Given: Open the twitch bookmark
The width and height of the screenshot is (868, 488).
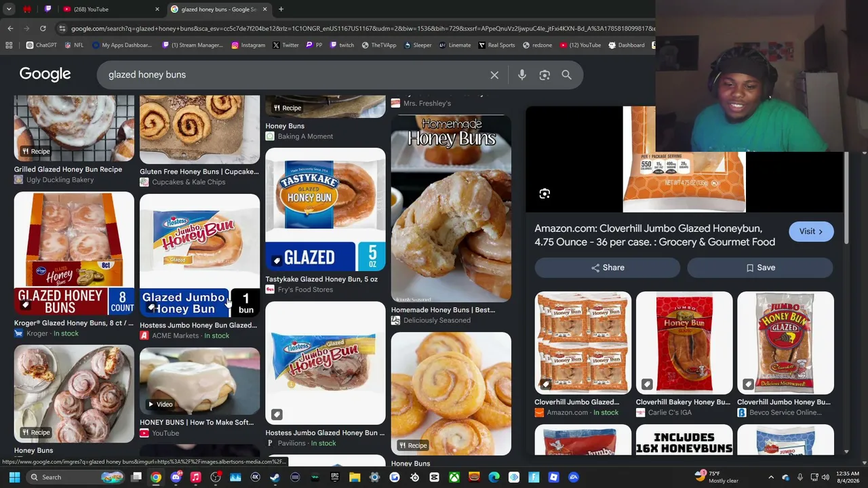Looking at the screenshot, I should (342, 45).
